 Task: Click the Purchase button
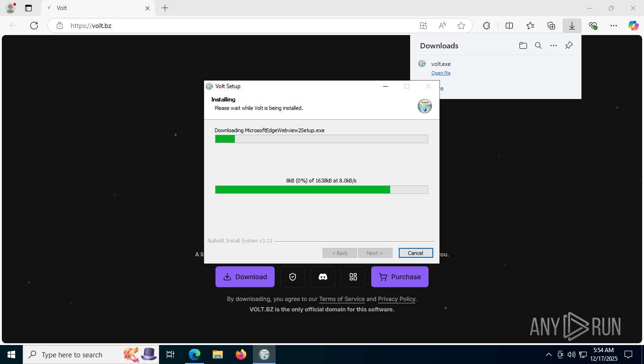pos(400,277)
